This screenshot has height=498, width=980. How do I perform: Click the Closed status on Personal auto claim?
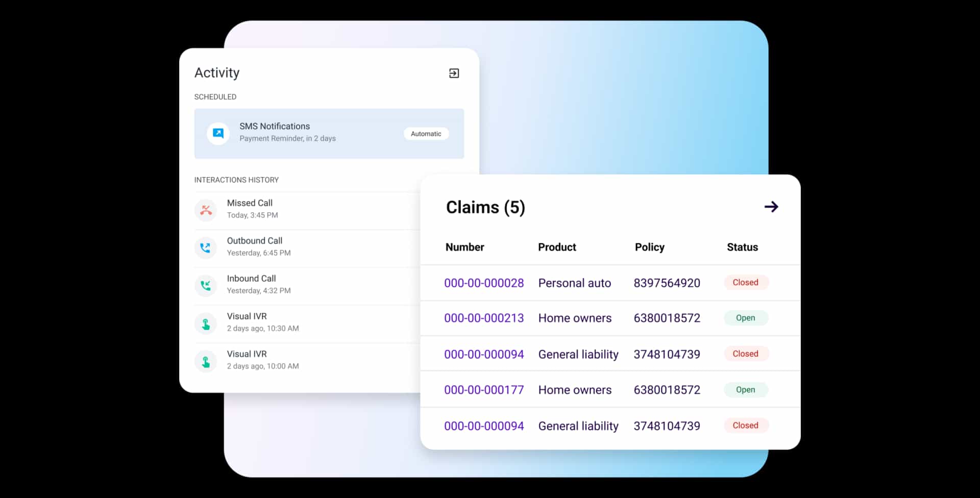coord(745,283)
